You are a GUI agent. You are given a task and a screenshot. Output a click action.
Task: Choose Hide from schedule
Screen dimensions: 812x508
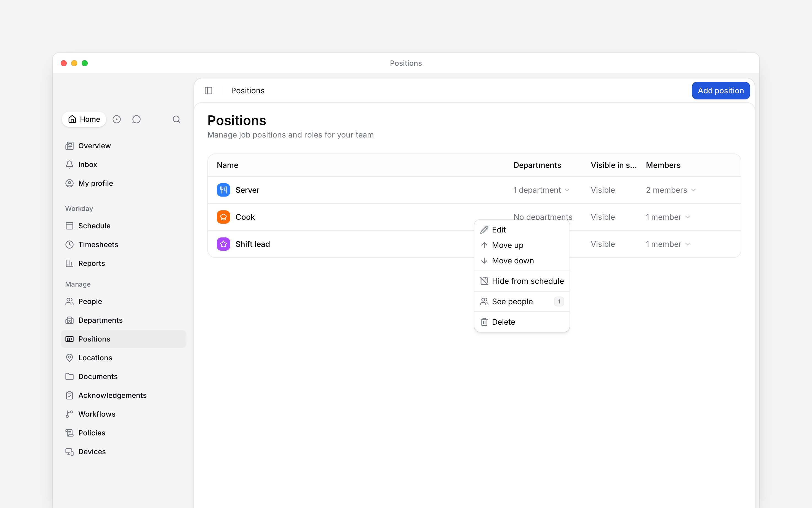click(x=522, y=281)
